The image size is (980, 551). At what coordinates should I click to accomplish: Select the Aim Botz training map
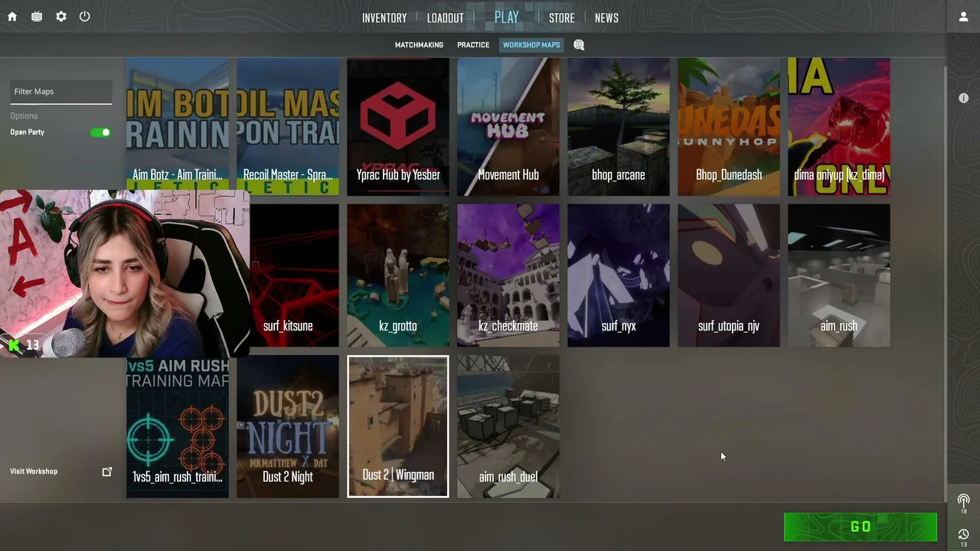click(178, 127)
